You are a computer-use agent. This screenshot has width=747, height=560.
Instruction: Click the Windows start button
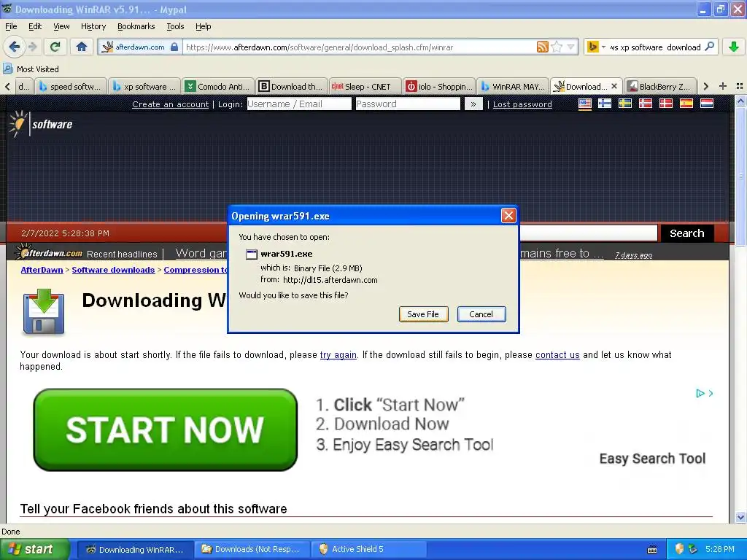(34, 549)
